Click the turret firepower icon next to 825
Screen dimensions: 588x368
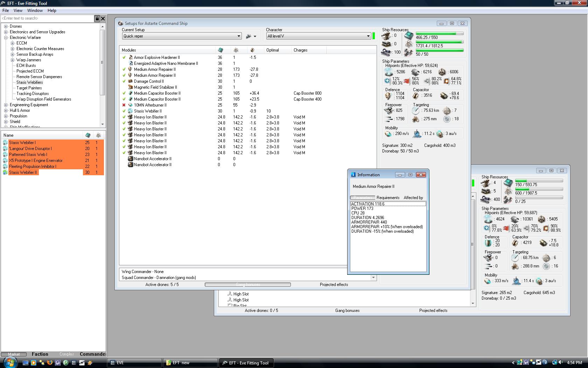pos(389,110)
